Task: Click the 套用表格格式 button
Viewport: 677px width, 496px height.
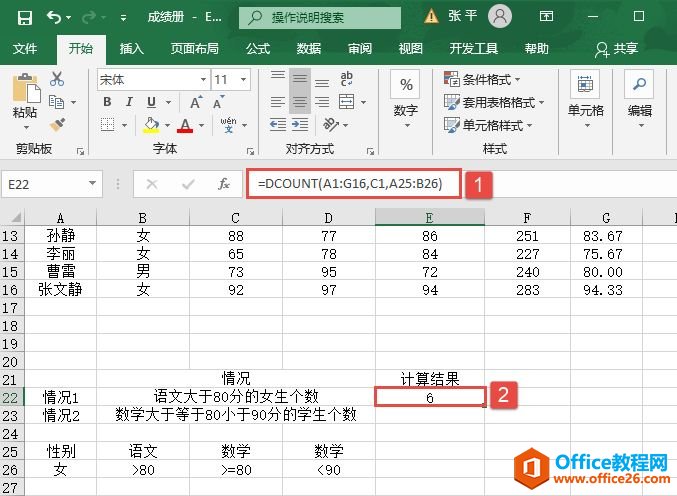Action: (x=495, y=102)
